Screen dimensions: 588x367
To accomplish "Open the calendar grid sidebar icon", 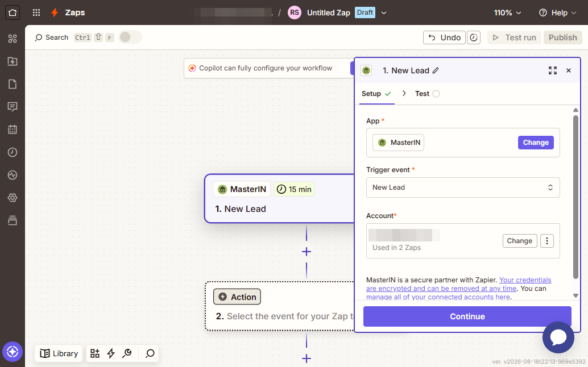I will click(x=13, y=130).
